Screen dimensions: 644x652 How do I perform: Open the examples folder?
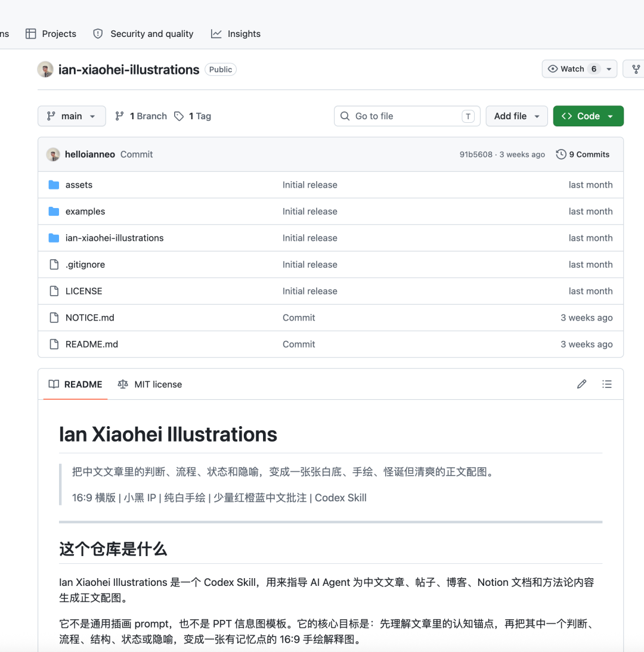tap(85, 211)
